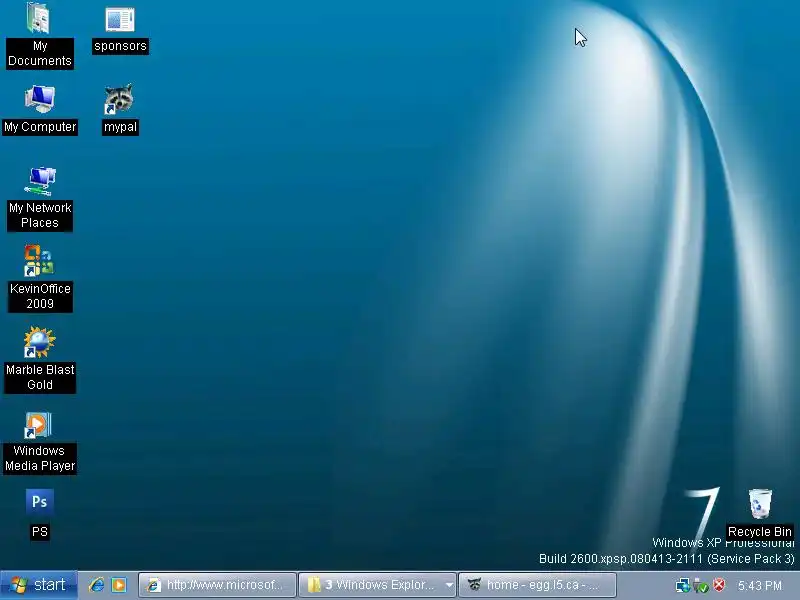Open the Start menu
800x600 pixels.
click(x=39, y=585)
